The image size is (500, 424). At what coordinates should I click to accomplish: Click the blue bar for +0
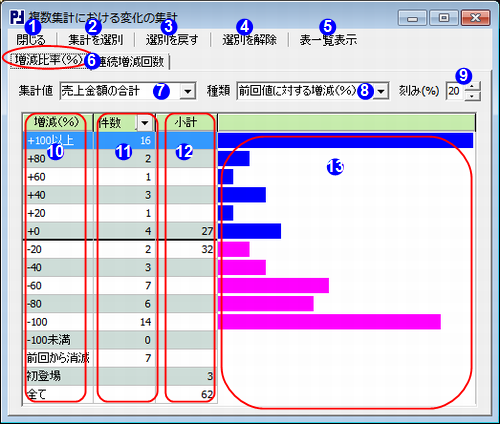249,231
